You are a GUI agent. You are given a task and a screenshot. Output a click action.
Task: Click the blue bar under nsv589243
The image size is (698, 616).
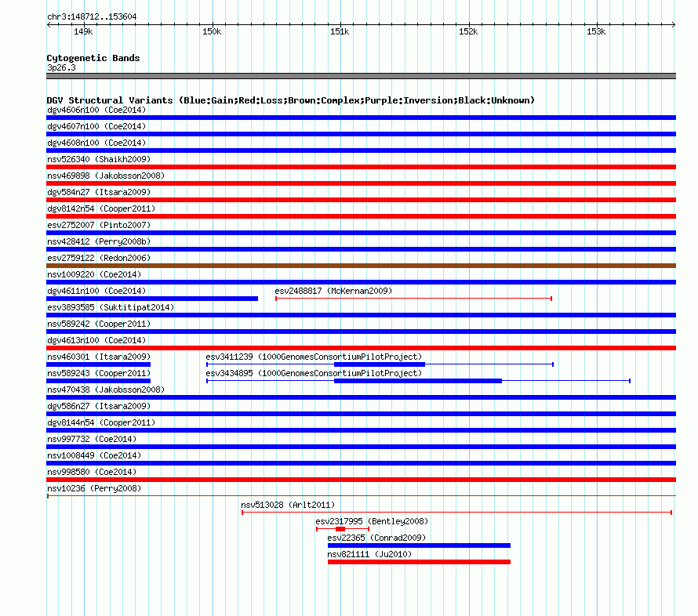tap(98, 381)
